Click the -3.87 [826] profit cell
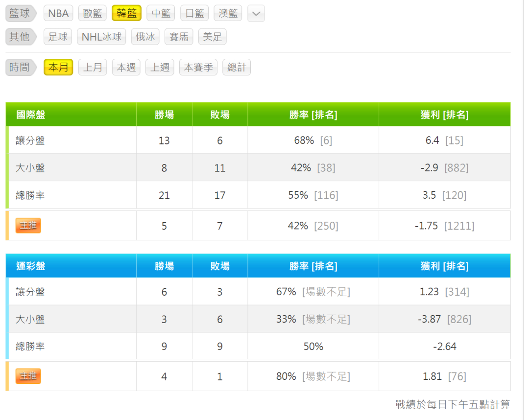Screen dimensions: 529x420 click(445, 319)
